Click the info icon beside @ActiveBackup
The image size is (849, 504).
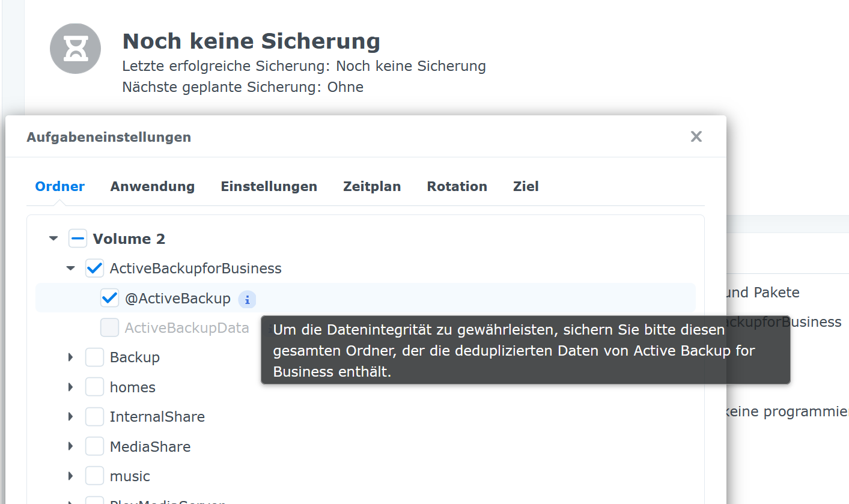[x=247, y=299]
